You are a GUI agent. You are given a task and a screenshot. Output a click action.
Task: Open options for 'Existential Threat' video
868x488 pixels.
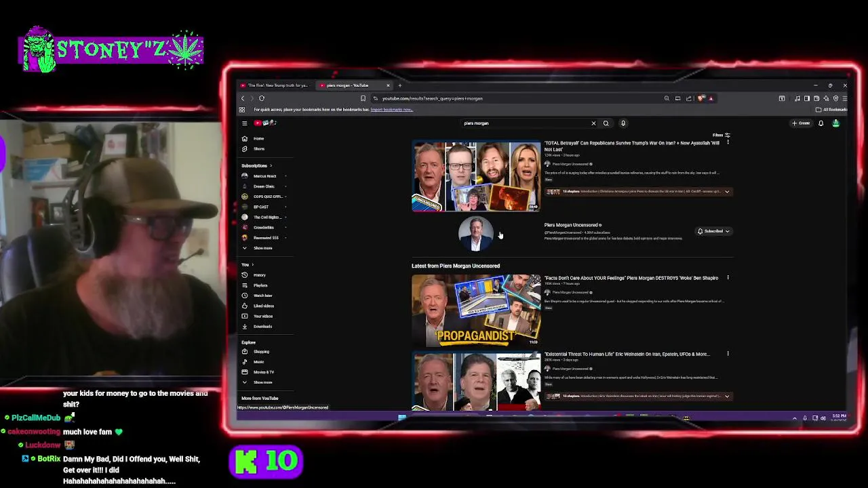pyautogui.click(x=728, y=354)
